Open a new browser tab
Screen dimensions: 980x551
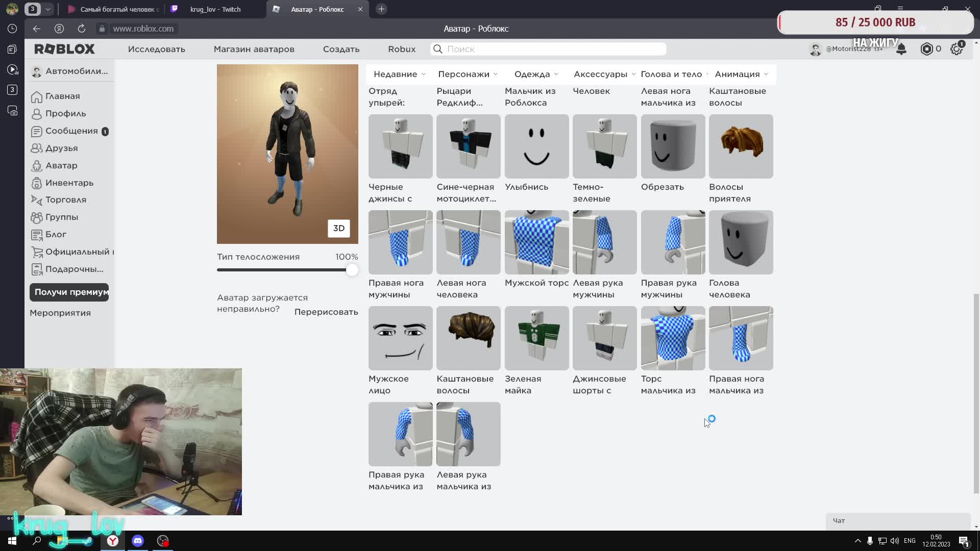381,9
